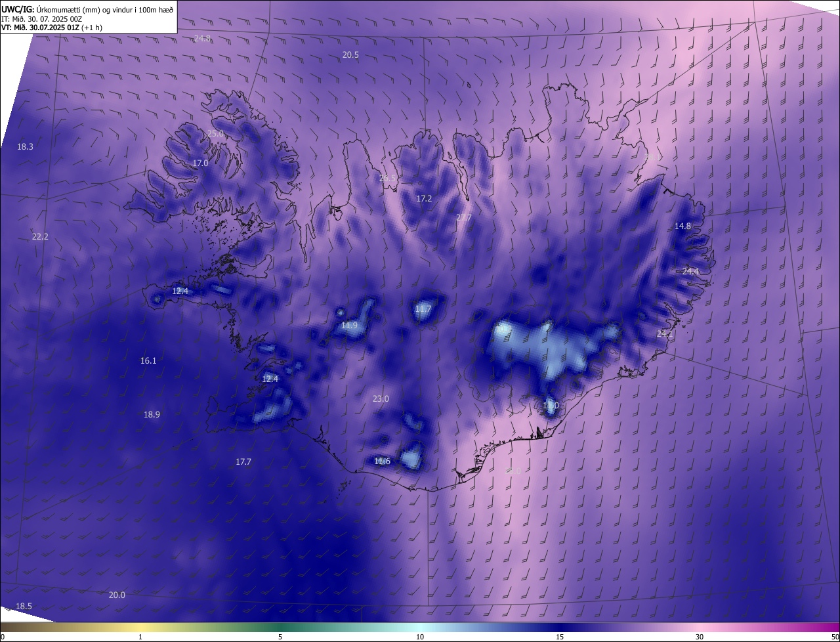Click the 24.1 value on the southeast coast

point(665,334)
